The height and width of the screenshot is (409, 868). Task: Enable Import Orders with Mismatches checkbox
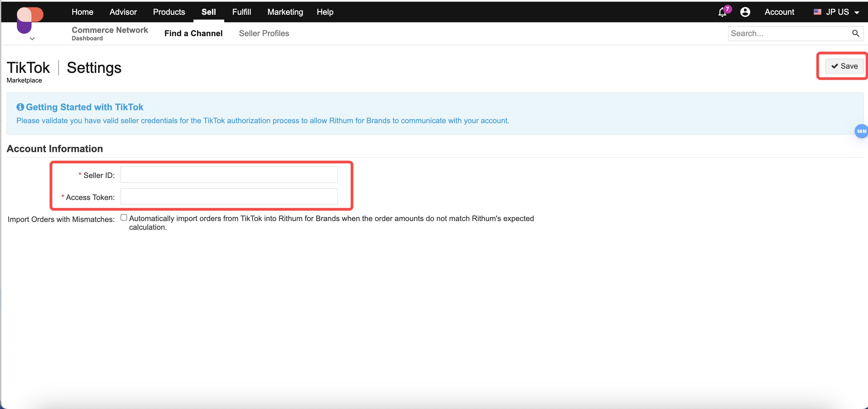click(x=124, y=218)
